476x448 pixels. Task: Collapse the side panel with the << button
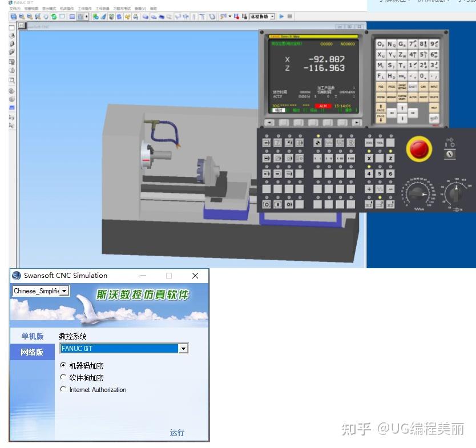point(21,26)
